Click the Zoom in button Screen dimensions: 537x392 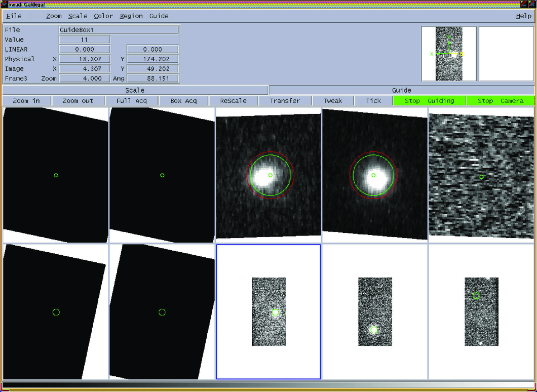[x=27, y=101]
